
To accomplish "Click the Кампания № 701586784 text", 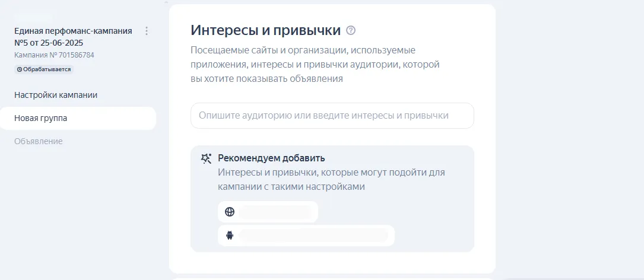I will tap(54, 55).
